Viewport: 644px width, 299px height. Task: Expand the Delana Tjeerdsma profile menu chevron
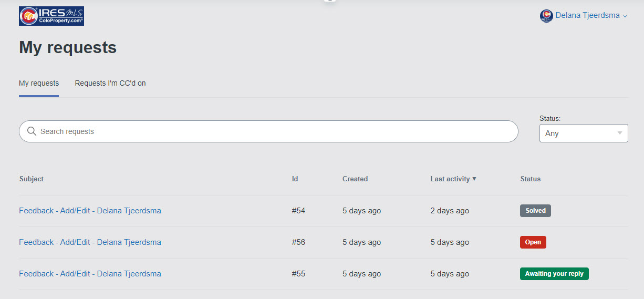pyautogui.click(x=625, y=16)
